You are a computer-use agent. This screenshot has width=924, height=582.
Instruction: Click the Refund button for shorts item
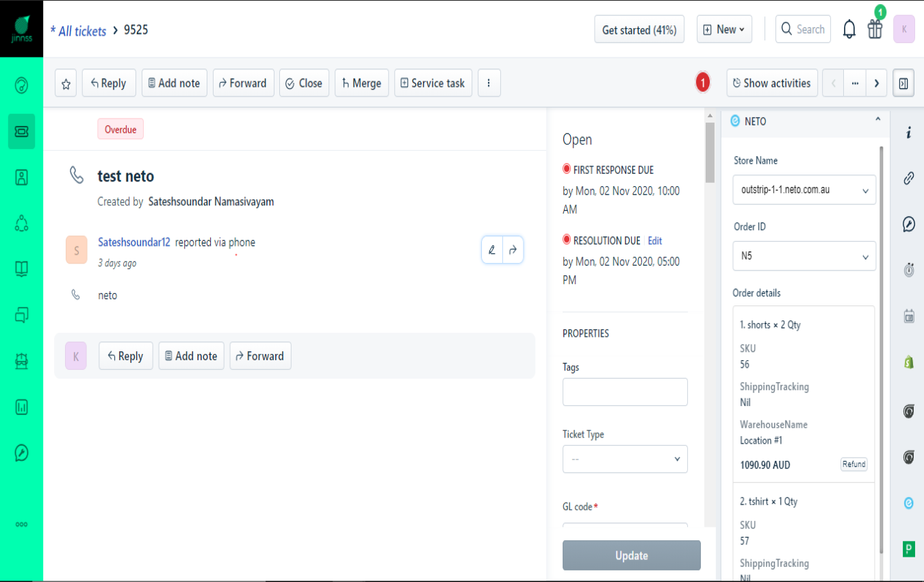click(x=854, y=464)
